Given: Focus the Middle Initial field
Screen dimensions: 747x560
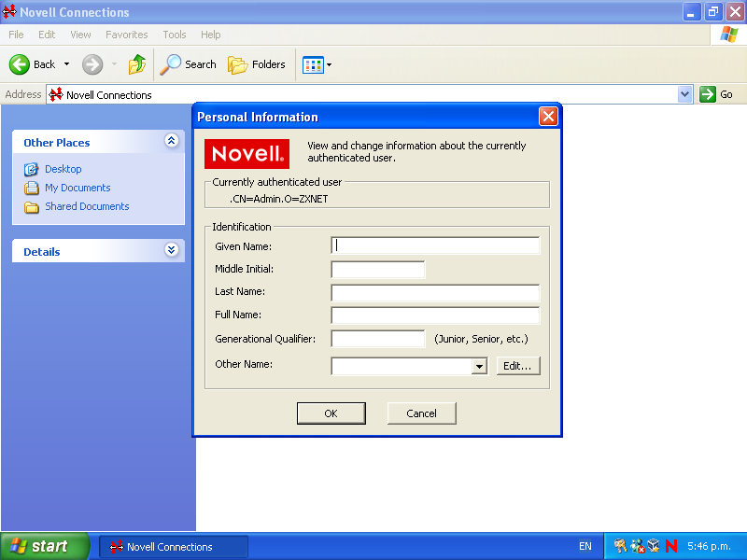Looking at the screenshot, I should click(x=378, y=269).
